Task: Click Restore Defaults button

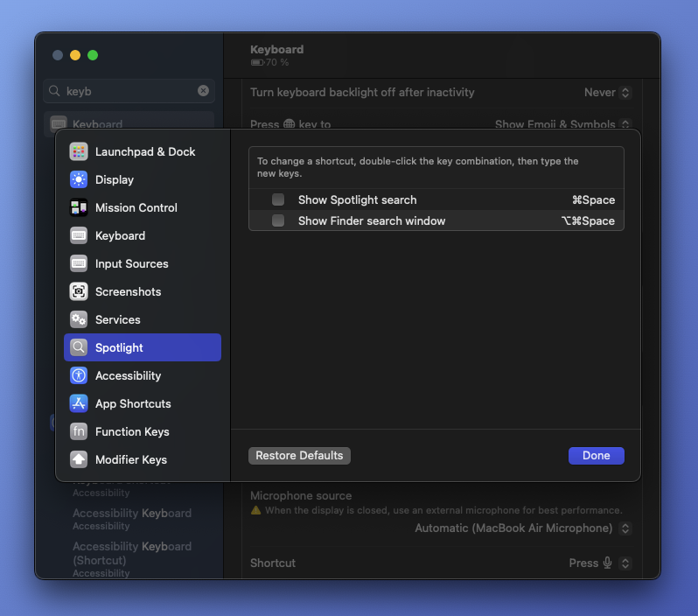Action: pos(299,456)
